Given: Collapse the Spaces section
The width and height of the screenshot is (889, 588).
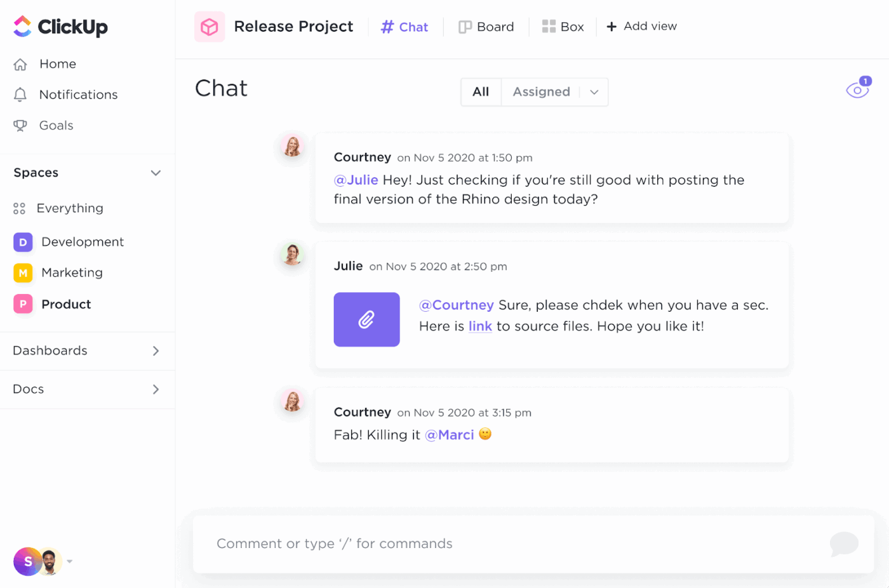Looking at the screenshot, I should (156, 172).
